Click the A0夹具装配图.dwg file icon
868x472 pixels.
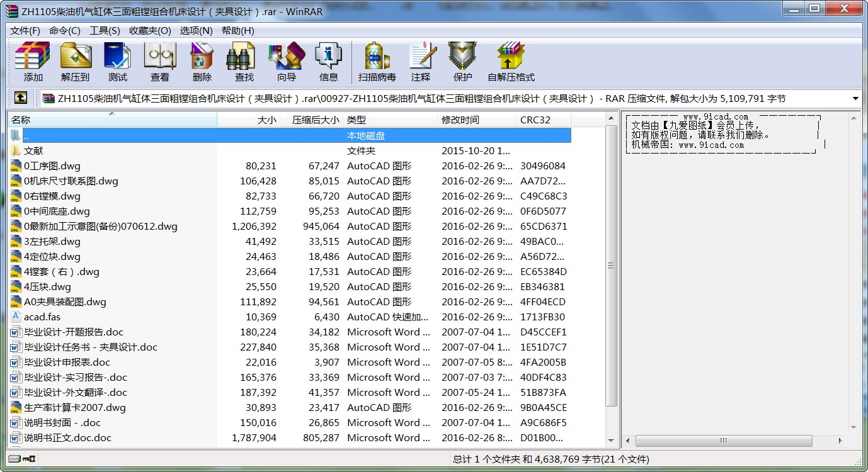[x=16, y=301]
